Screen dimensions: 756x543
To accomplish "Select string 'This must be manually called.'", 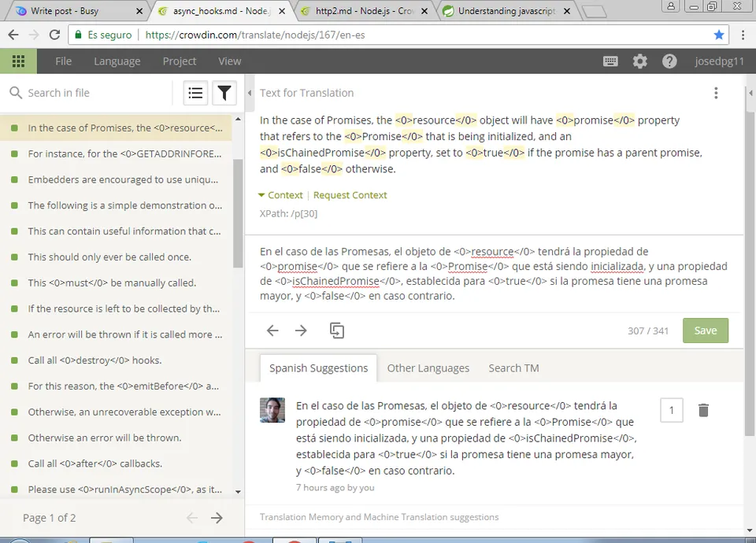I will click(x=116, y=283).
